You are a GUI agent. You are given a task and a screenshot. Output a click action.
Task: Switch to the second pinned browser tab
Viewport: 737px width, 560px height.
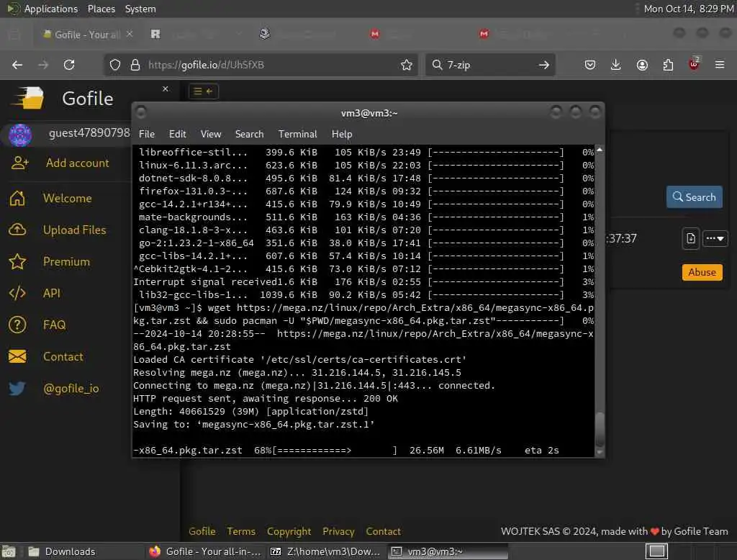(x=155, y=34)
